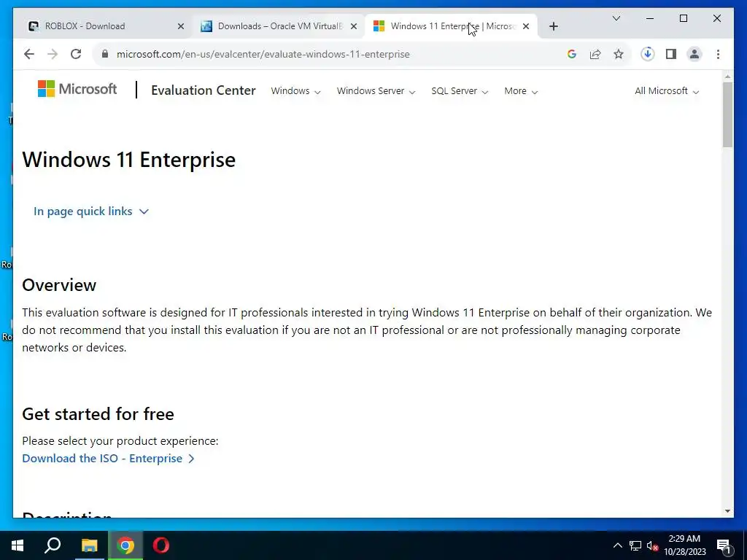This screenshot has height=560, width=747.
Task: Open the Chrome three-dot menu
Action: coord(718,54)
